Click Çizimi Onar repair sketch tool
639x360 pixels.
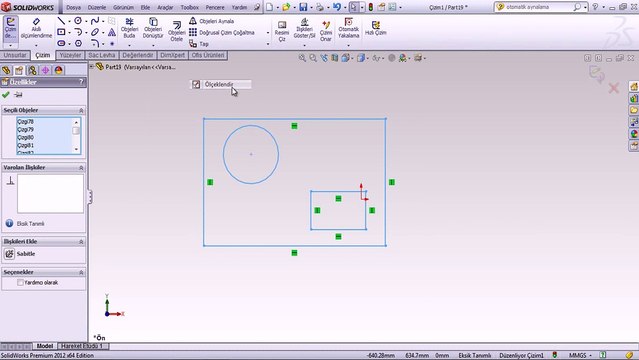pos(326,31)
